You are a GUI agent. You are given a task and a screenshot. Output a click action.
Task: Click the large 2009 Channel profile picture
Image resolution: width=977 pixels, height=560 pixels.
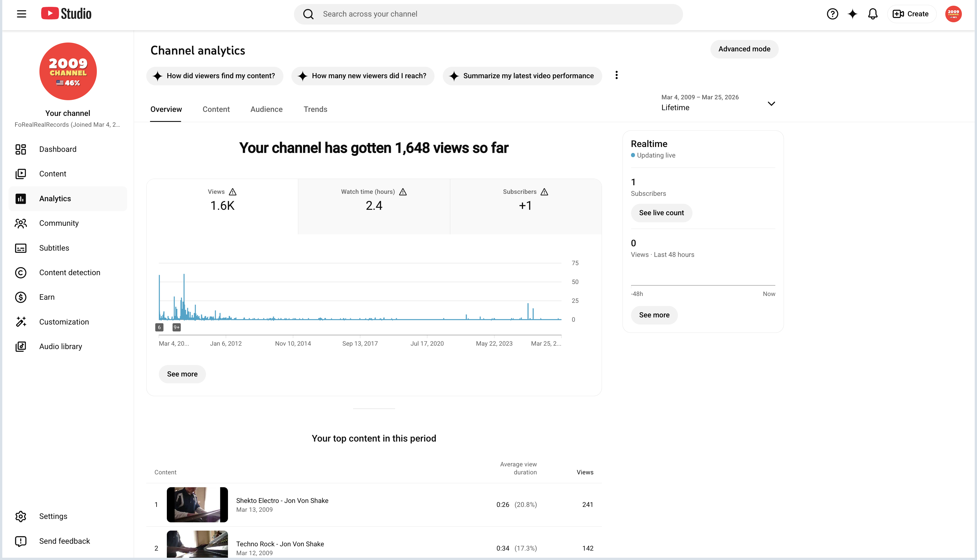click(x=68, y=71)
